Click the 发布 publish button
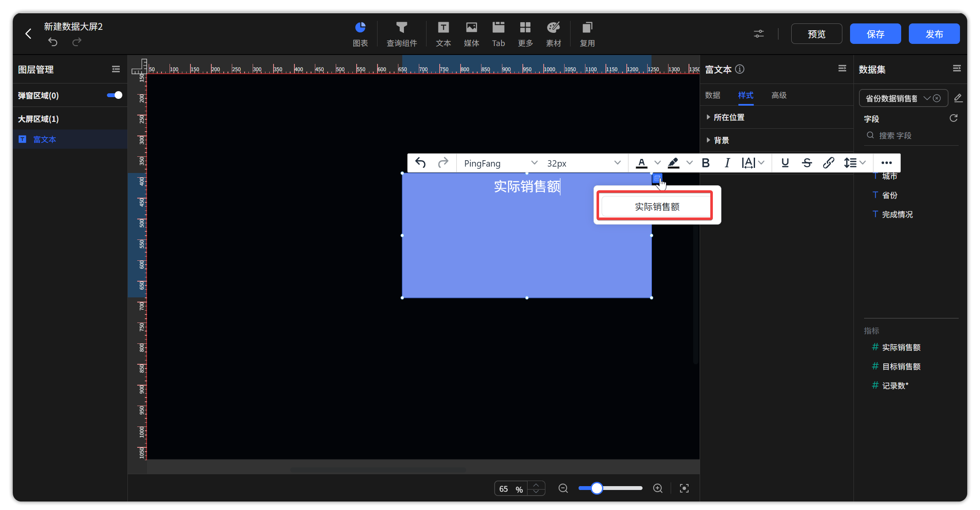Image resolution: width=980 pixels, height=510 pixels. (934, 34)
